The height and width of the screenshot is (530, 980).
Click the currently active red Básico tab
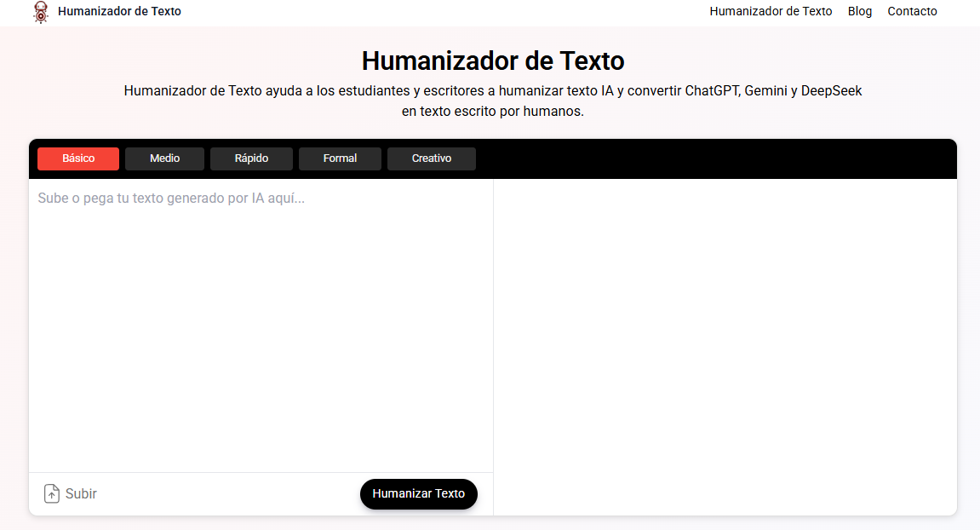(77, 158)
